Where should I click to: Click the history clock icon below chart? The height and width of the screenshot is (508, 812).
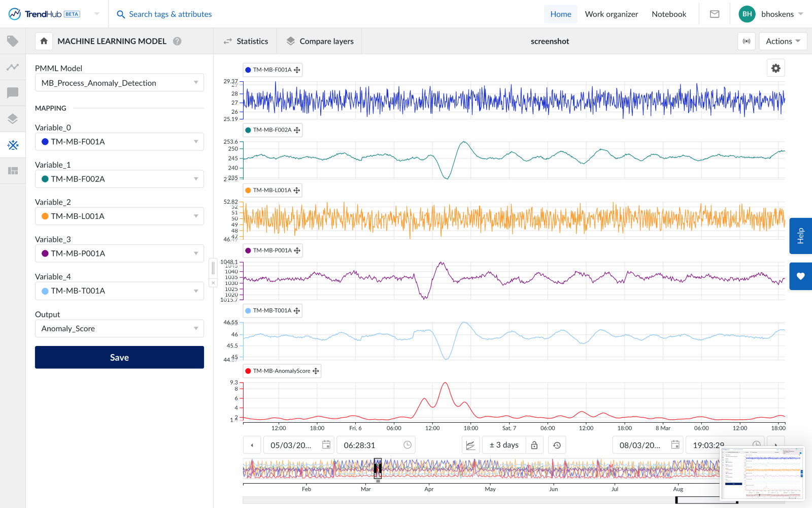(x=557, y=445)
